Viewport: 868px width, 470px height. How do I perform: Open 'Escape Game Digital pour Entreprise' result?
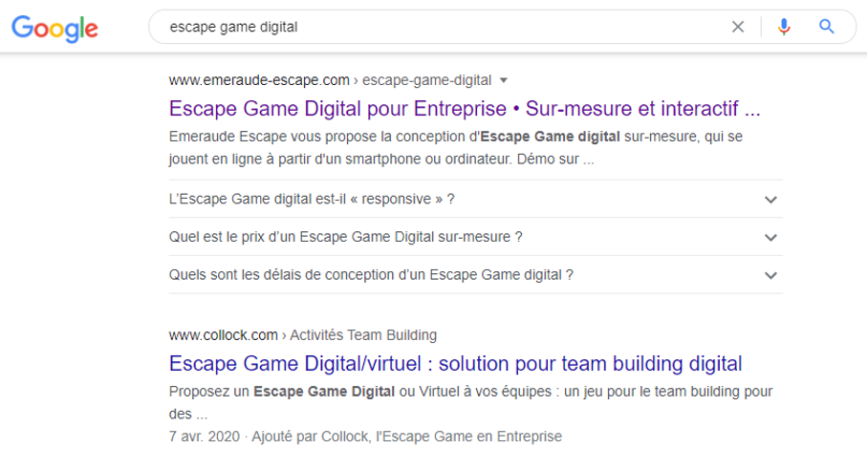465,108
